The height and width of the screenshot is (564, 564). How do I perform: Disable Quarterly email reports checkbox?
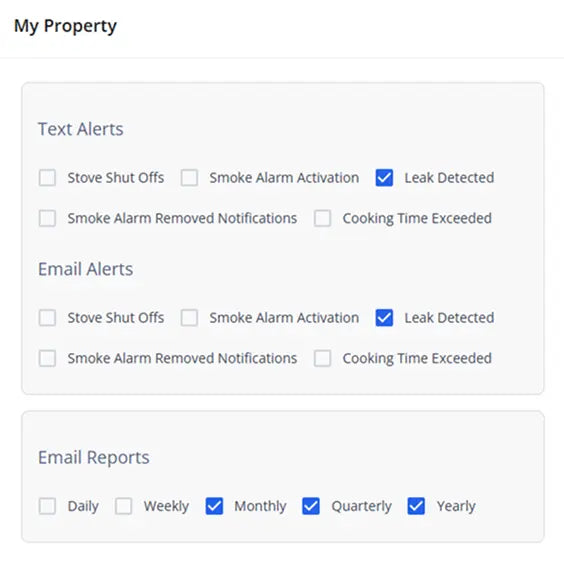coord(311,506)
